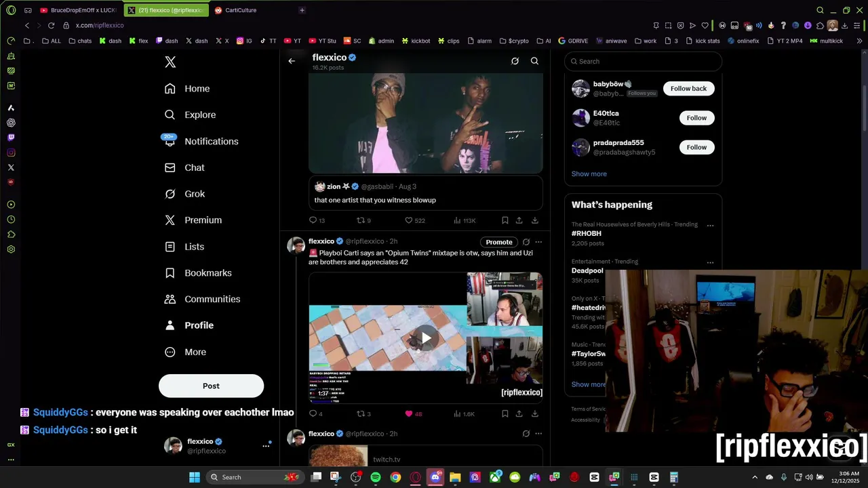
Task: Click Show more under follow suggestions
Action: click(x=589, y=174)
